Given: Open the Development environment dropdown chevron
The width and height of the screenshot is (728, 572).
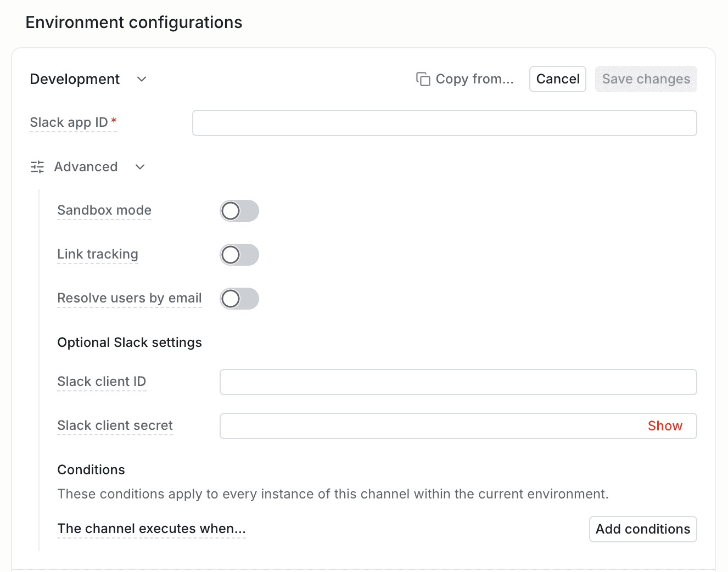Looking at the screenshot, I should point(142,79).
